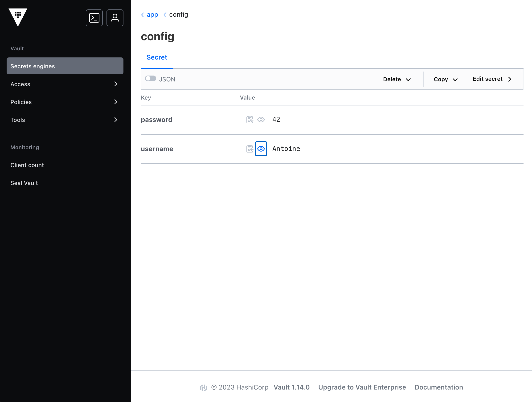Expand the Tools menu
This screenshot has height=402, width=532.
65,120
